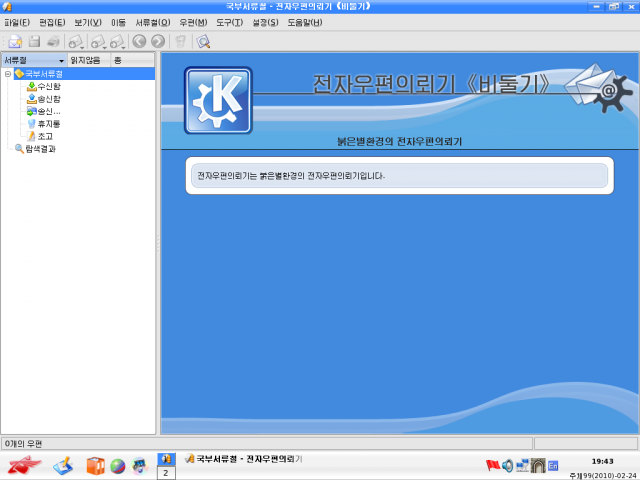The height and width of the screenshot is (480, 640).
Task: Click the new message envelope toolbar icon
Action: (15, 41)
